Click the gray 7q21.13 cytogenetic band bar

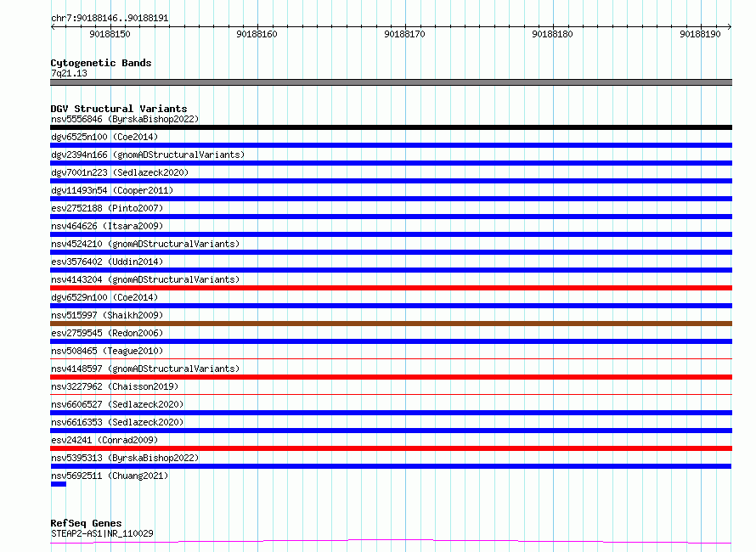(x=391, y=82)
